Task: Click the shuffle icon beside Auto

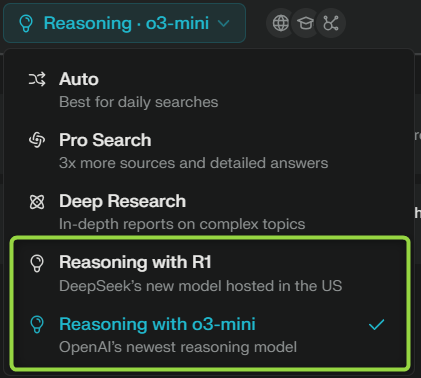Action: pos(37,79)
